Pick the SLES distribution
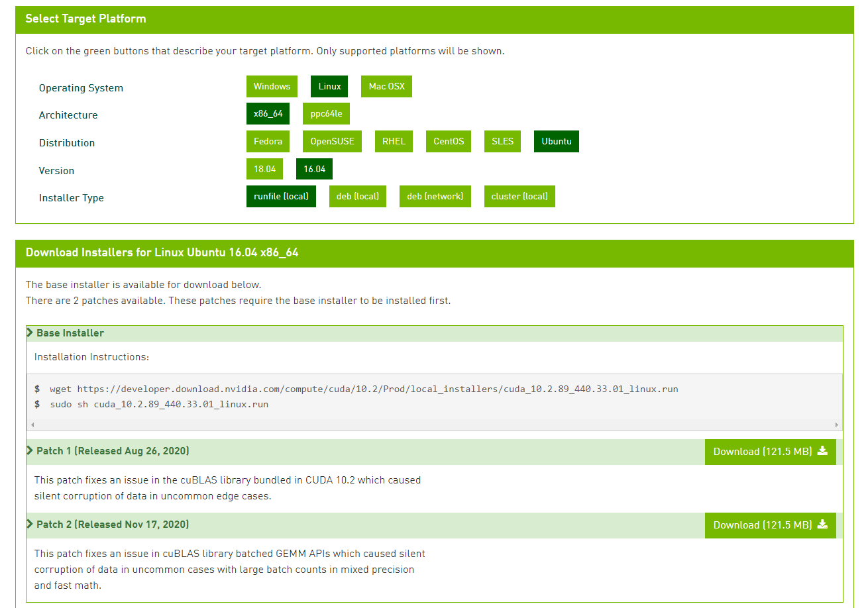 (x=502, y=141)
